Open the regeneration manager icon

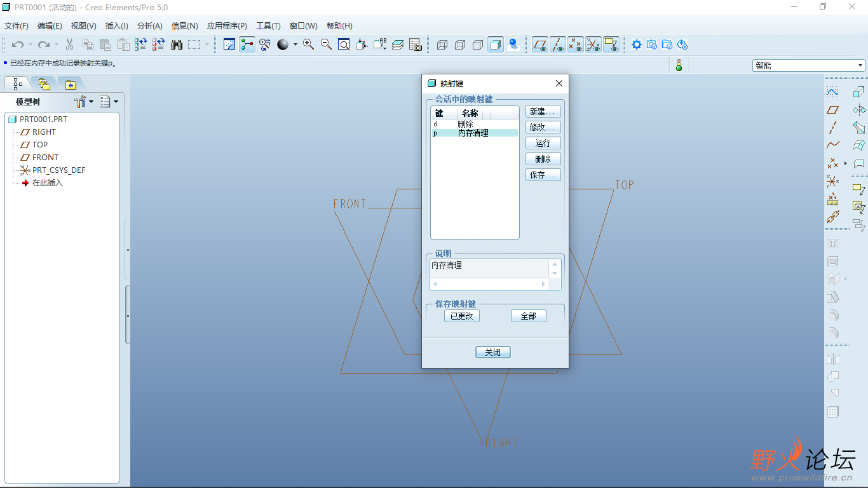159,44
